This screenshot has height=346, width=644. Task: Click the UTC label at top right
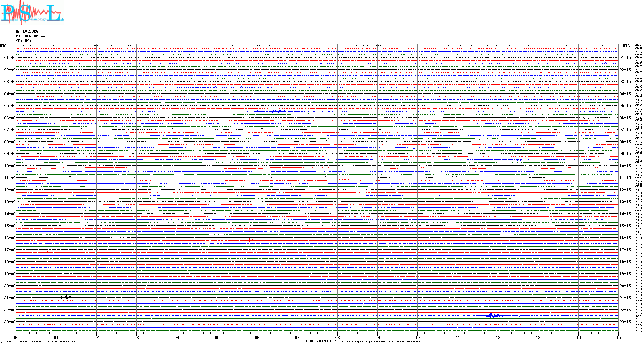click(626, 46)
